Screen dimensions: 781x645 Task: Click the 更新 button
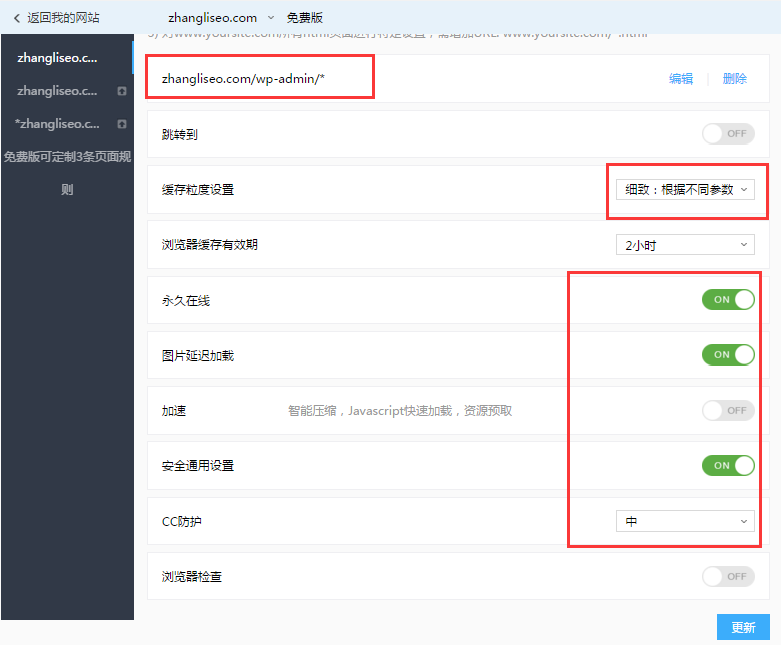(743, 627)
